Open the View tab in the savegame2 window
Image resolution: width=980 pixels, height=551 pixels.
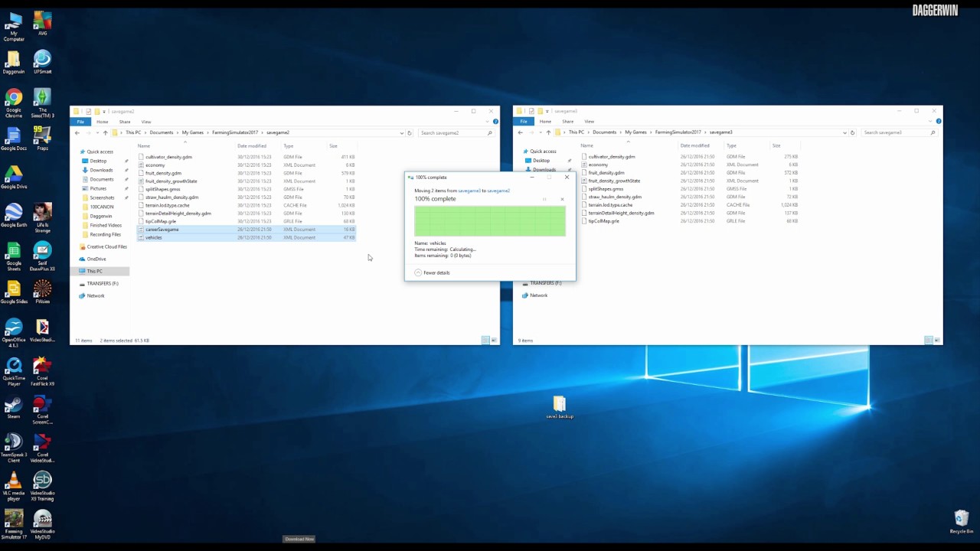coord(145,122)
